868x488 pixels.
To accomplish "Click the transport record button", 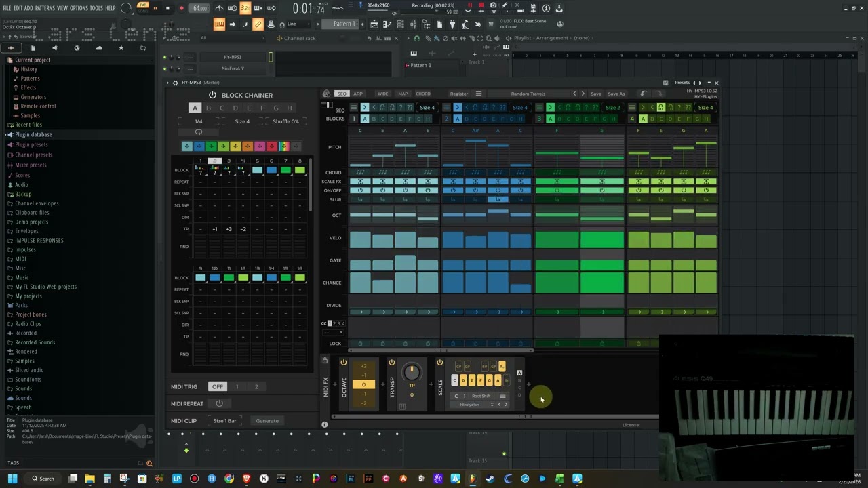I will (x=181, y=8).
